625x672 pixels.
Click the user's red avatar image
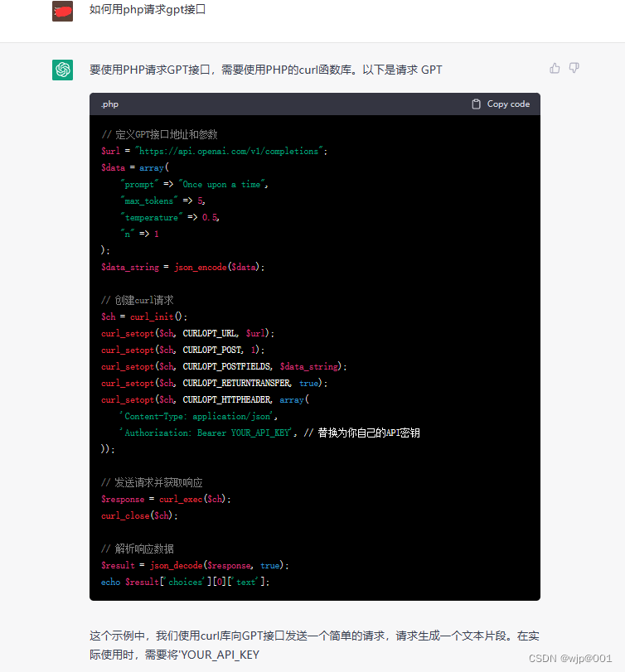[x=63, y=11]
